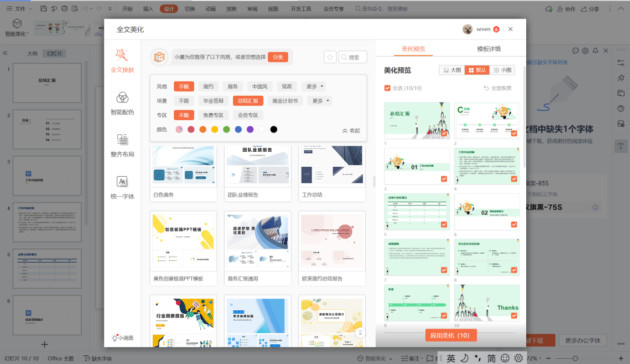Open 全文换肤 magic wand panel
Screen dimensions: 630x364
point(122,60)
